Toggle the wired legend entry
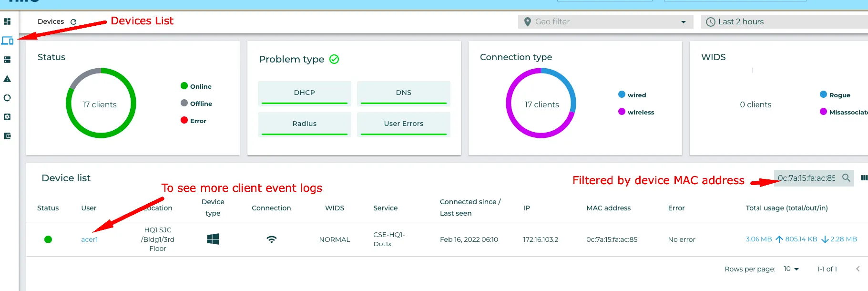Screen dimensions: 868x291 632,95
